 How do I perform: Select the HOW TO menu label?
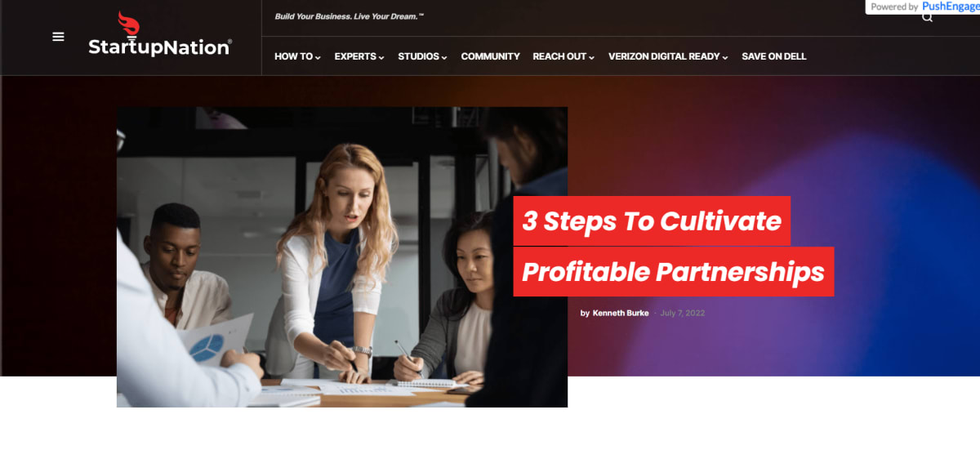tap(293, 56)
